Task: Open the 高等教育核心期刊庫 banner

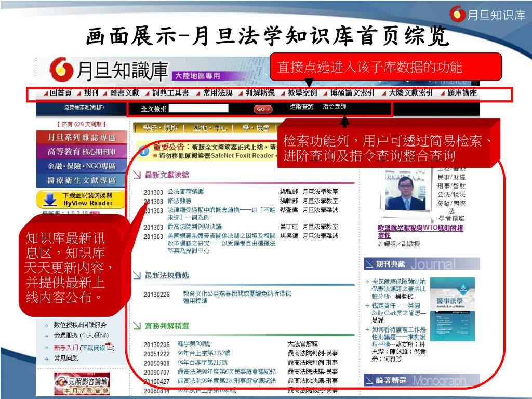Action: pos(82,152)
